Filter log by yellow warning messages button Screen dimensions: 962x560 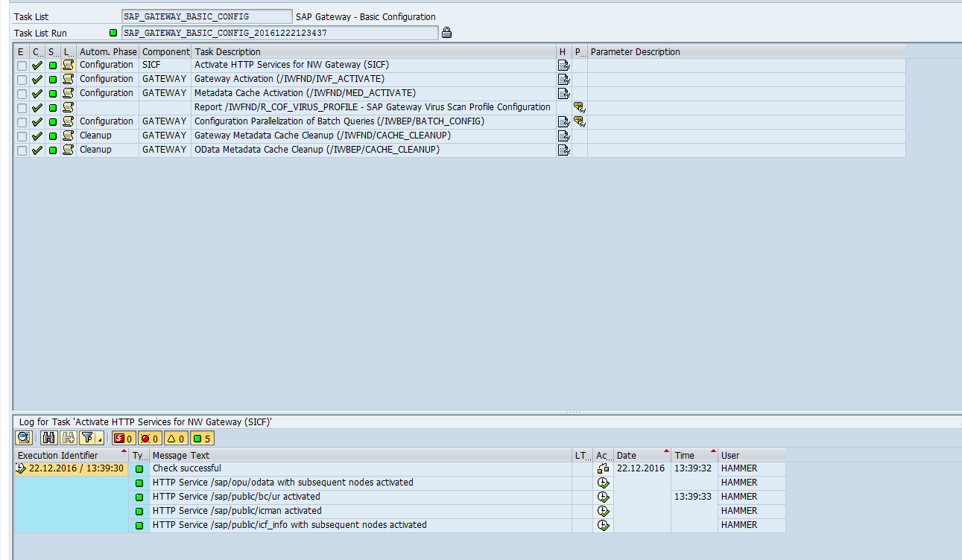(175, 438)
